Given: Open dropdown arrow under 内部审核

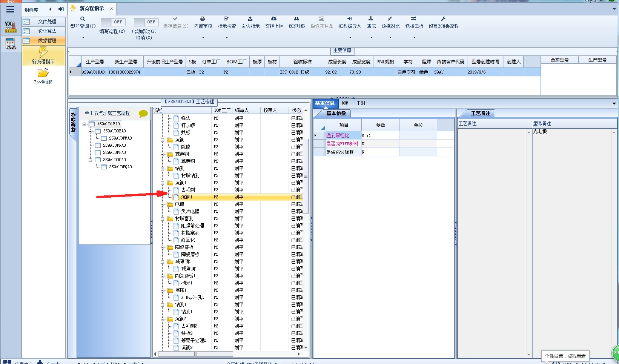Looking at the screenshot, I should tap(203, 37).
